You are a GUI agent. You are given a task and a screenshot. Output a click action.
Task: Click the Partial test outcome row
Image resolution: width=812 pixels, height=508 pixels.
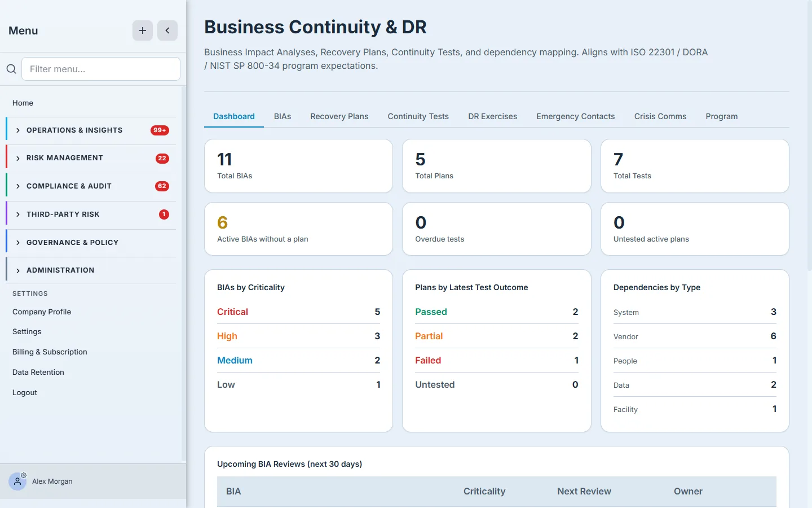click(497, 336)
